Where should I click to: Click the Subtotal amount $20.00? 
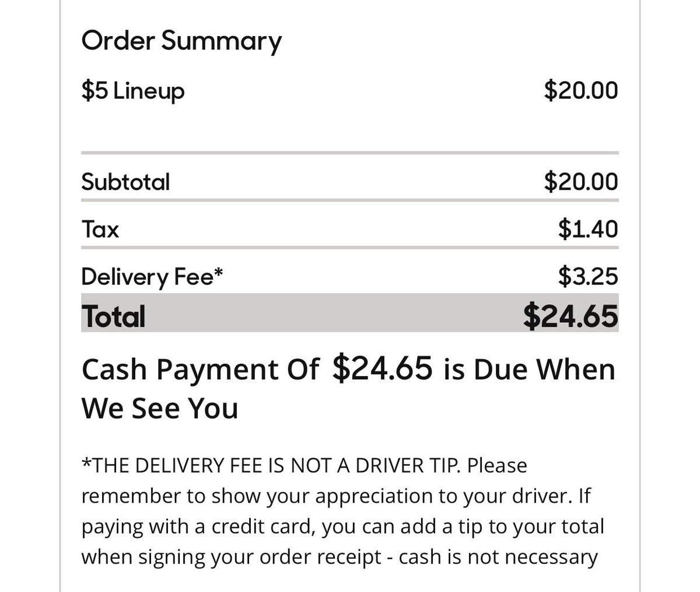(580, 182)
